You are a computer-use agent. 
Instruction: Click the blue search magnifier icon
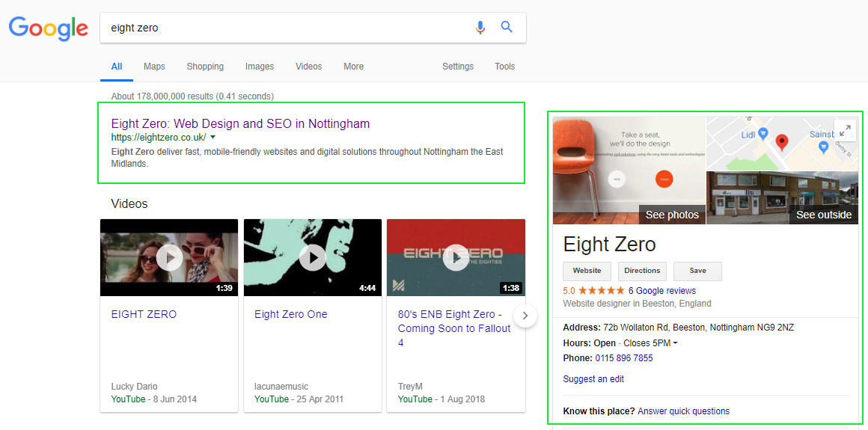click(507, 27)
